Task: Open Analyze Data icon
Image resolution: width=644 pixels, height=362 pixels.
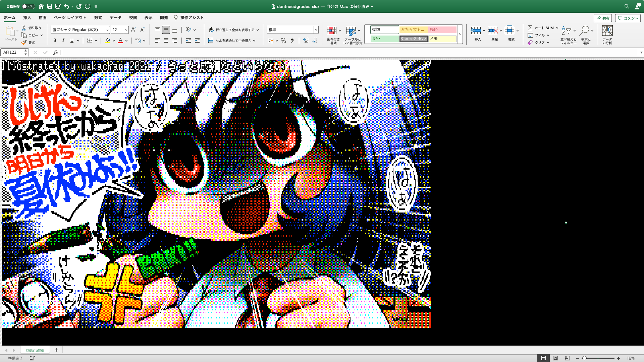Action: pos(607,35)
